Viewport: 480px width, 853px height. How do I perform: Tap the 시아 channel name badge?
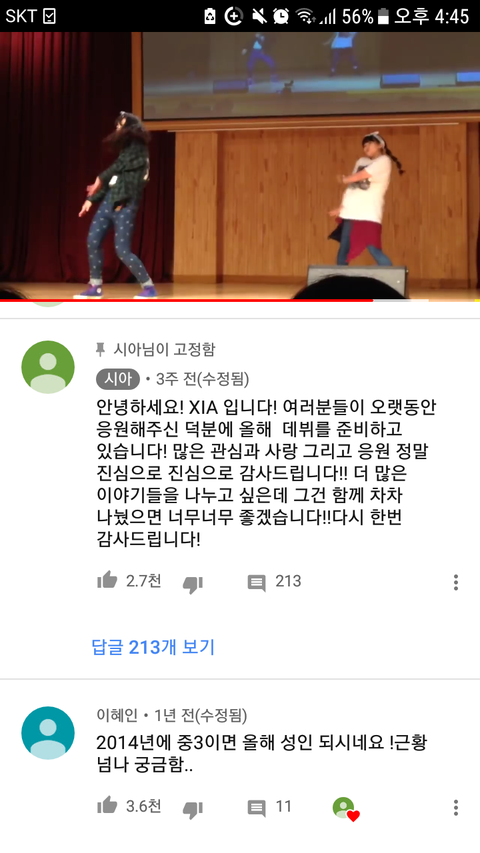tap(118, 379)
